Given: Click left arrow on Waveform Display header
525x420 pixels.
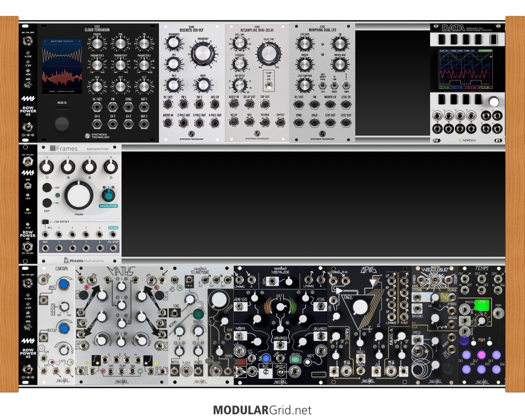Looking at the screenshot, I should tap(45, 42).
